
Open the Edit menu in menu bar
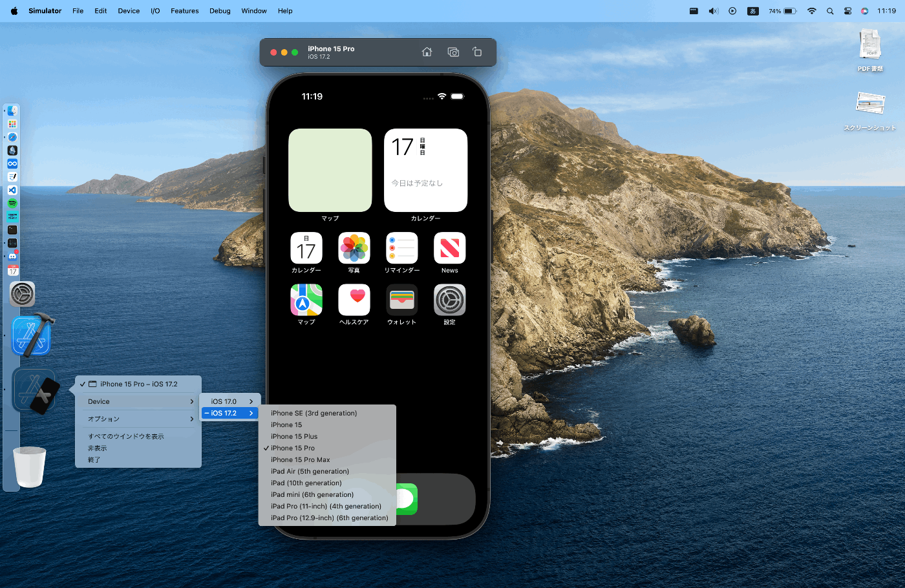100,11
